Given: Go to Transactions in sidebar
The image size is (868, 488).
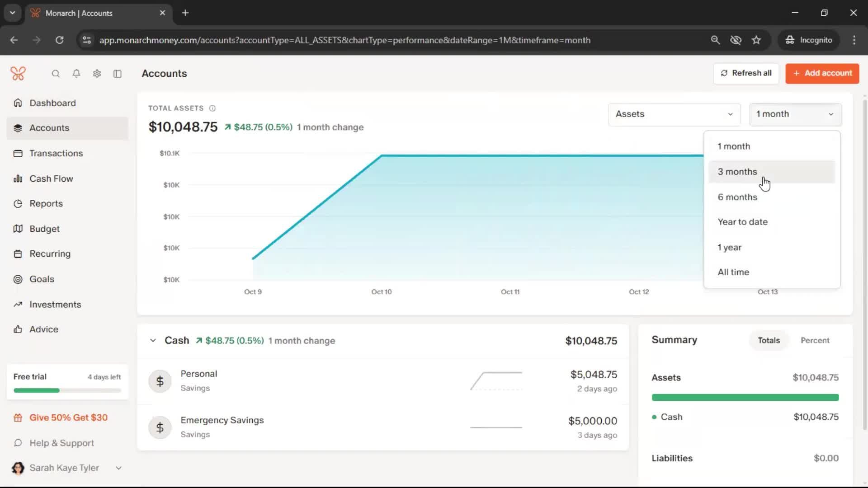Looking at the screenshot, I should click(56, 153).
